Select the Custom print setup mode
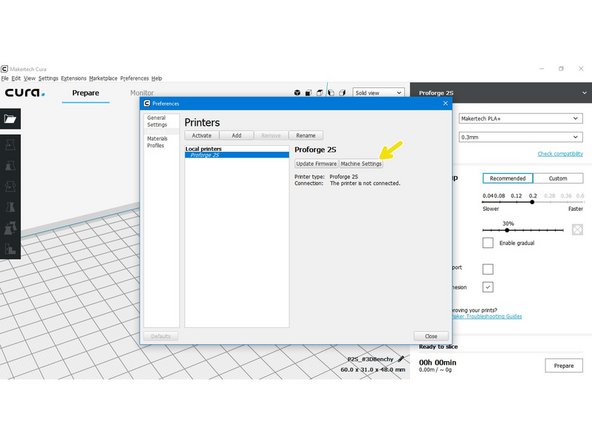The width and height of the screenshot is (592, 444). (558, 178)
